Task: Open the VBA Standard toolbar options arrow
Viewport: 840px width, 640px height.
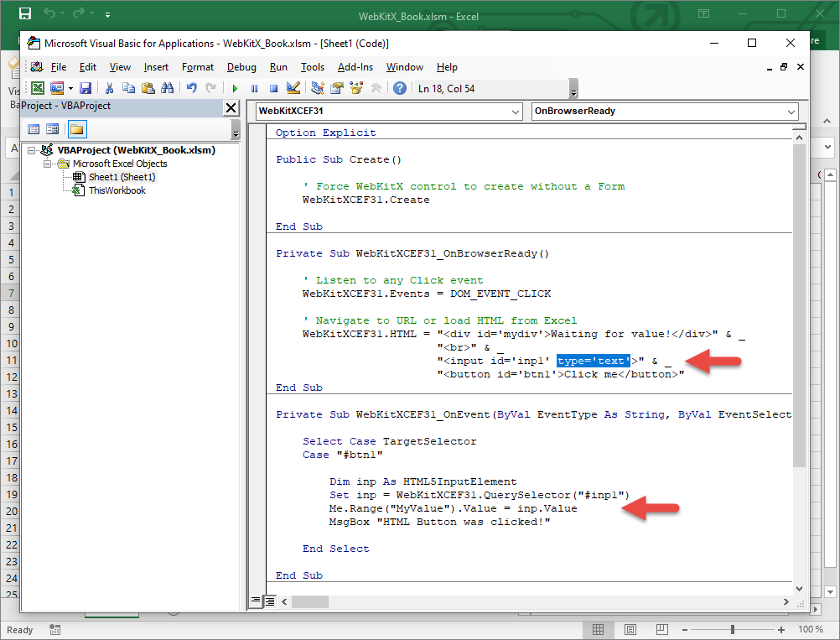Action: tap(573, 89)
